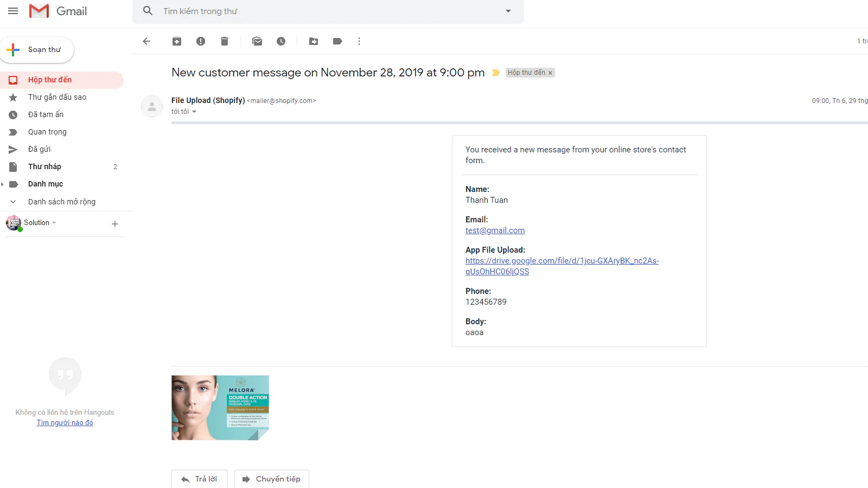Open 'Quan trọng' important folder
868x488 pixels.
pyautogui.click(x=62, y=132)
